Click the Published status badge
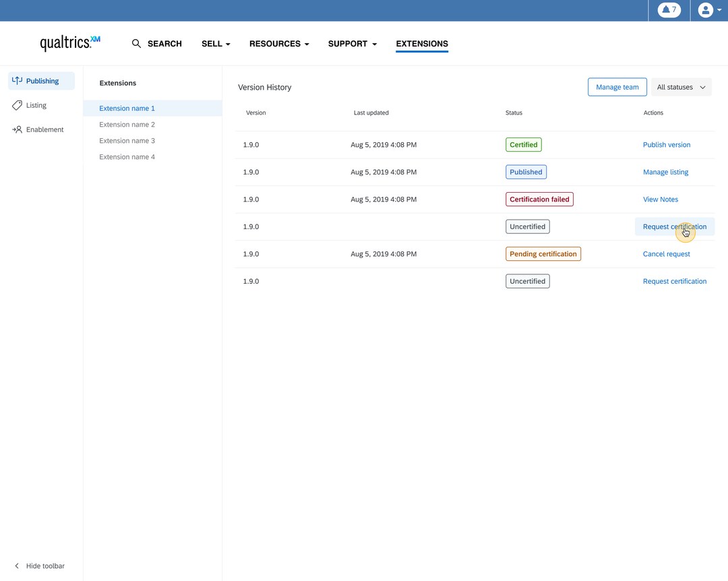 click(526, 173)
